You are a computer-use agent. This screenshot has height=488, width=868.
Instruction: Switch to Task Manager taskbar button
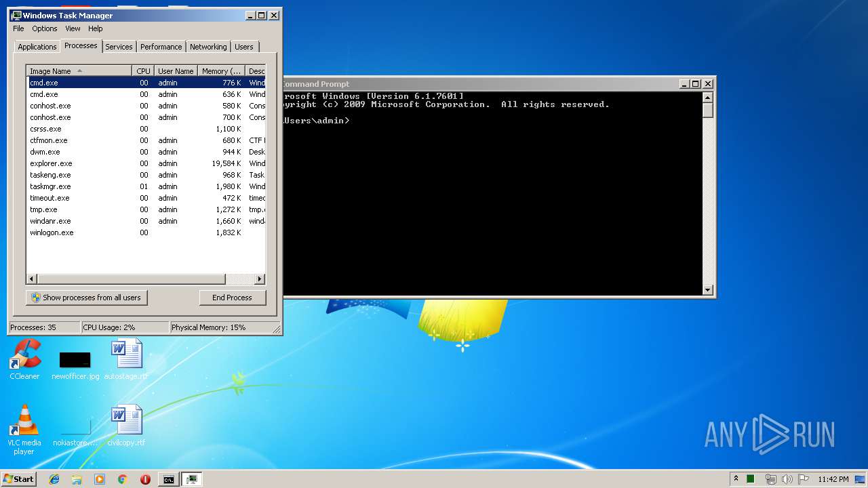(x=193, y=479)
